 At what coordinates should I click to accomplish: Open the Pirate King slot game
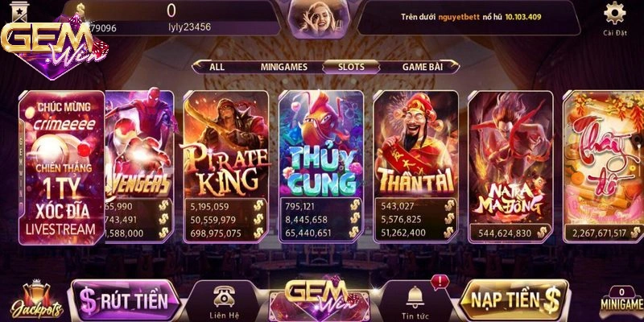(226, 167)
